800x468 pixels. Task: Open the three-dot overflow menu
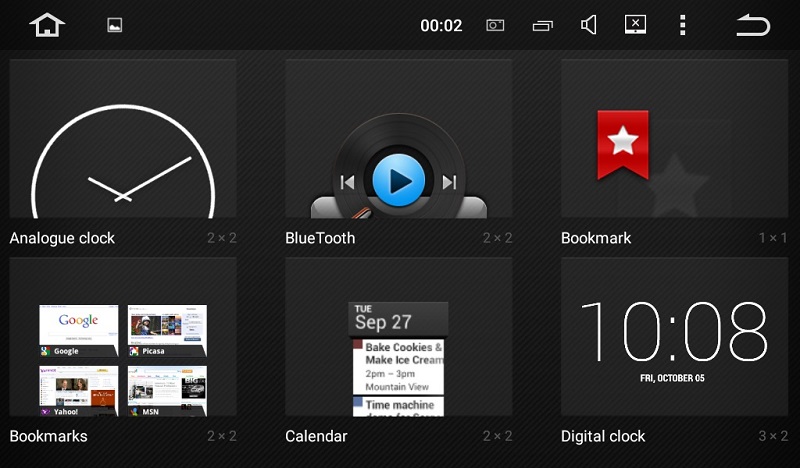683,25
